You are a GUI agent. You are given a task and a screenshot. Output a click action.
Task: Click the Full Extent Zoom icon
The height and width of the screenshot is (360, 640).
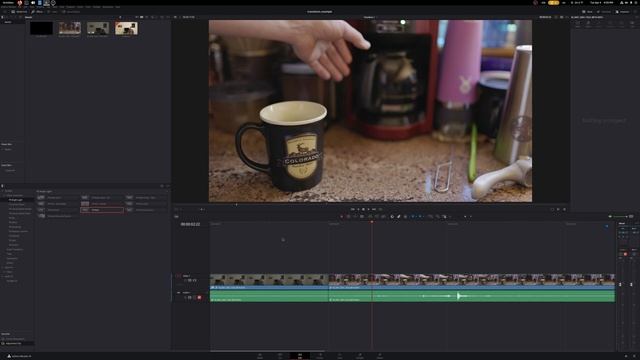tap(430, 216)
